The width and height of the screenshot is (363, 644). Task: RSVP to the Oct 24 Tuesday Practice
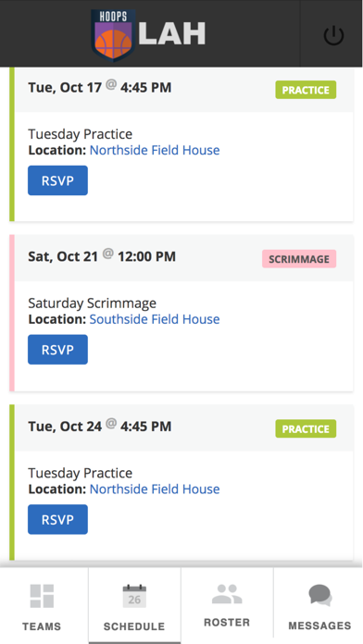(x=57, y=520)
